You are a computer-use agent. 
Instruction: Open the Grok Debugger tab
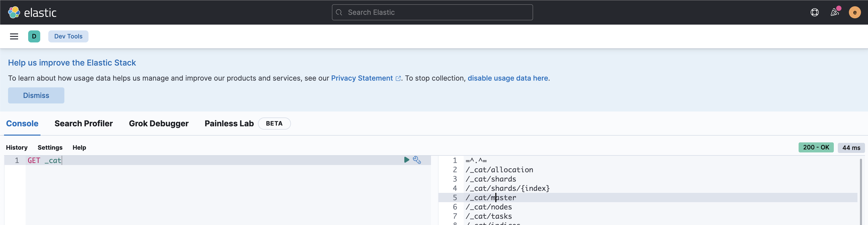point(159,124)
